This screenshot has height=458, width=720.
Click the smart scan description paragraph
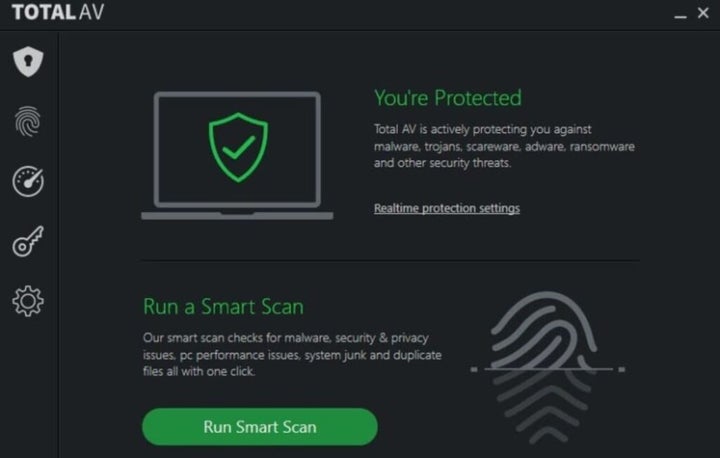[x=291, y=355]
